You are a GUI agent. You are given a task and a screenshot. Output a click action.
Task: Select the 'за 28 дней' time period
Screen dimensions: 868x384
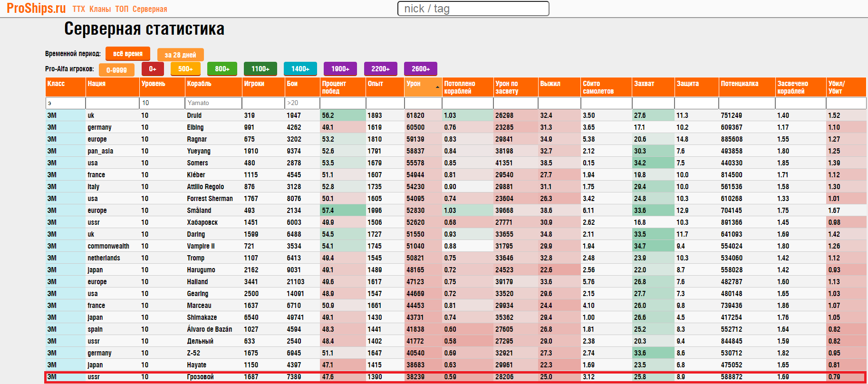click(180, 55)
